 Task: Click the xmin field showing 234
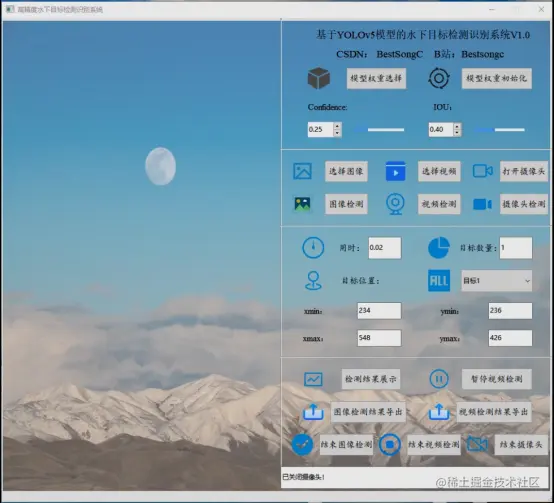[379, 310]
